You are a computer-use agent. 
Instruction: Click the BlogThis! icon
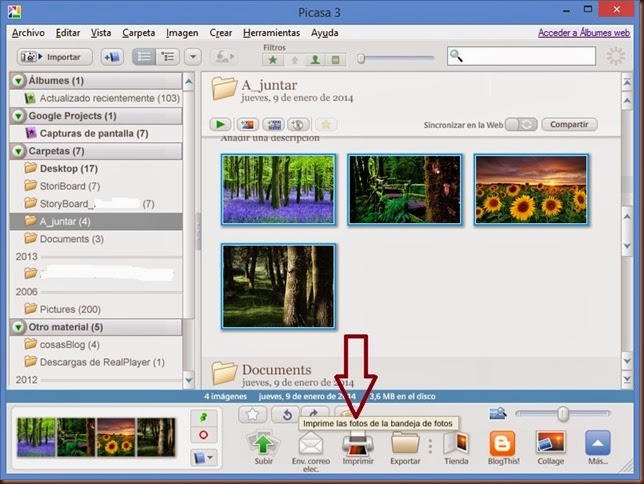point(504,448)
